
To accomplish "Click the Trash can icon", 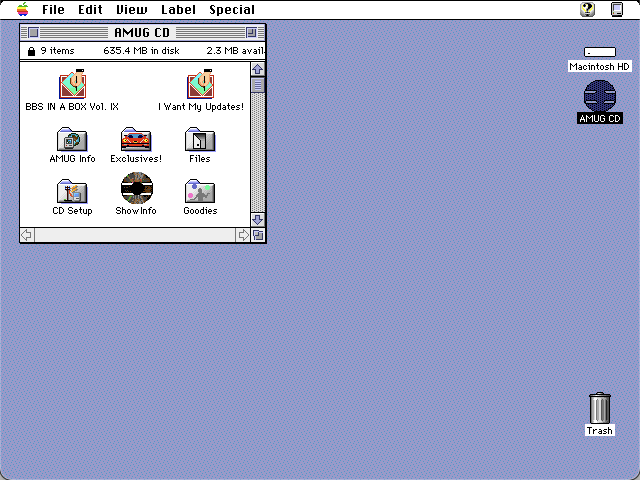I will point(600,408).
